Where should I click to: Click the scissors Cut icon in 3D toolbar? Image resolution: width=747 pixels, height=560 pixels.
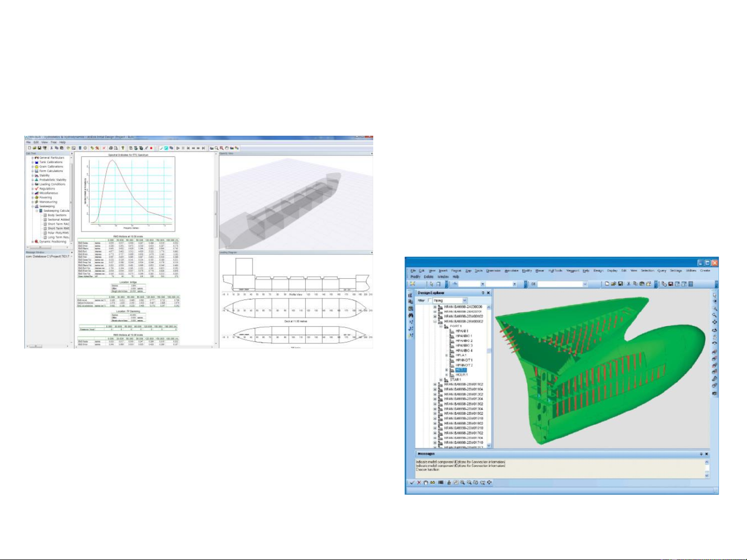coord(628,284)
